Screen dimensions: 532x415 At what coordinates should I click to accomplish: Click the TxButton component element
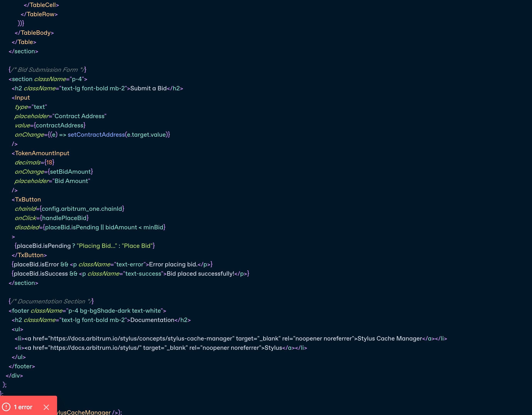(27, 199)
